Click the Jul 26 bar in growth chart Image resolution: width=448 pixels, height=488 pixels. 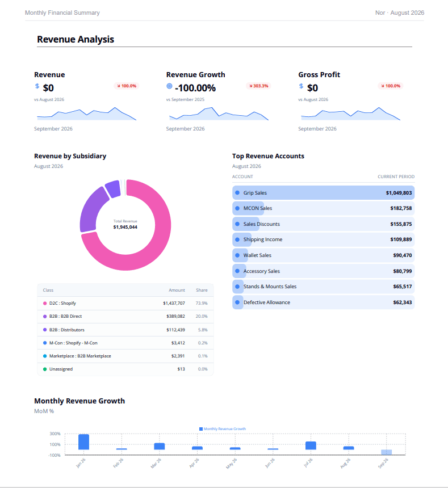[311, 445]
